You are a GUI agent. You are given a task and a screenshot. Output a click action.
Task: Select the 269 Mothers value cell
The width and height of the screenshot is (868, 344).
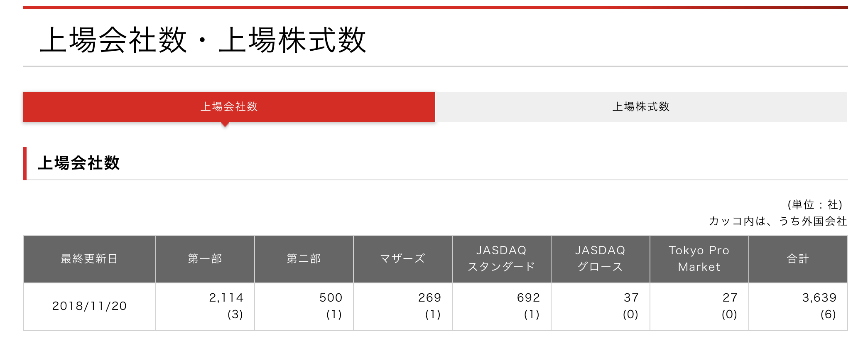403,307
